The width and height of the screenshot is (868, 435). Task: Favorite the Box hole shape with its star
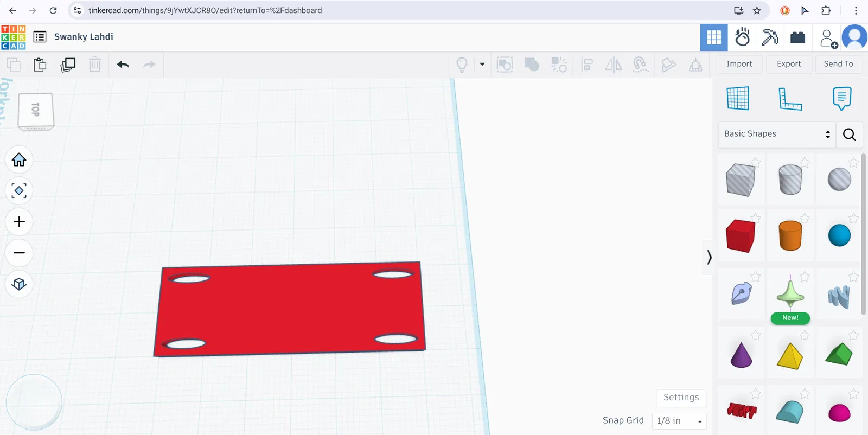[x=756, y=162]
